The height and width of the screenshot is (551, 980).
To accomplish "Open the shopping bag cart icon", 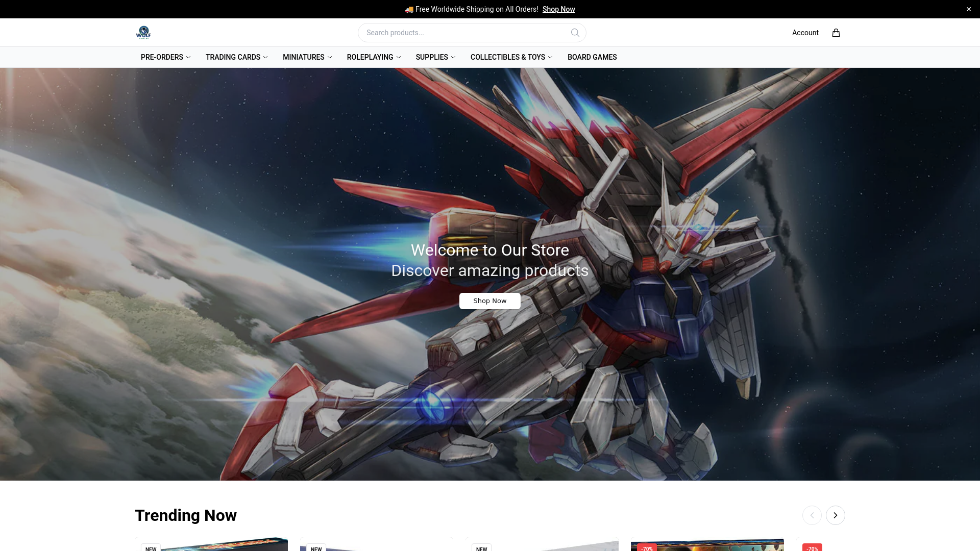I will (x=836, y=33).
